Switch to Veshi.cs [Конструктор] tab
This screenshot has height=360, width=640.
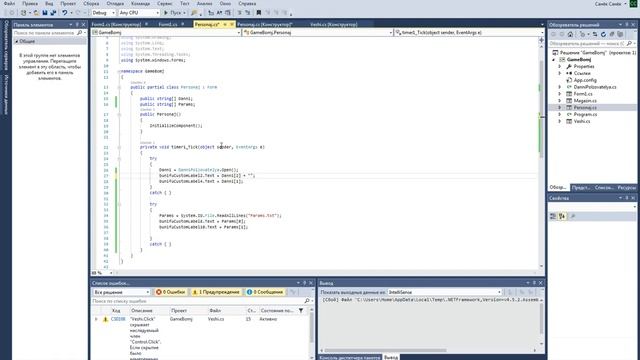click(333, 24)
